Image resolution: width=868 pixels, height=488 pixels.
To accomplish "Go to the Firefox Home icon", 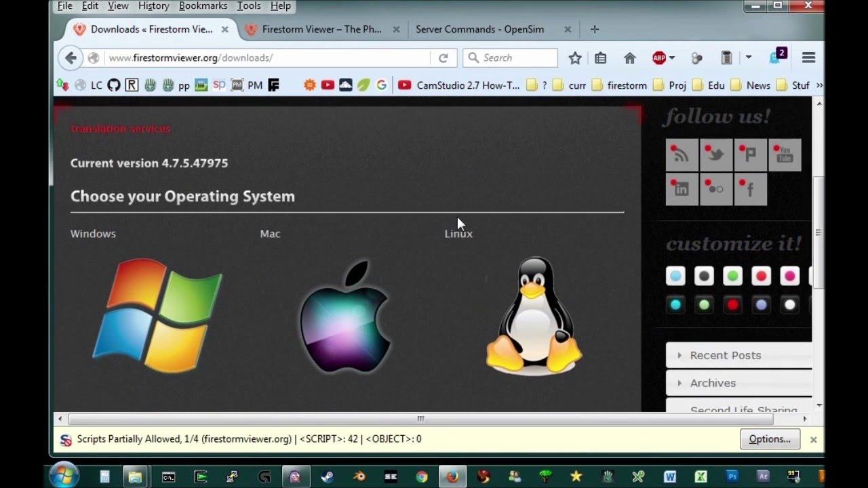I will [629, 58].
